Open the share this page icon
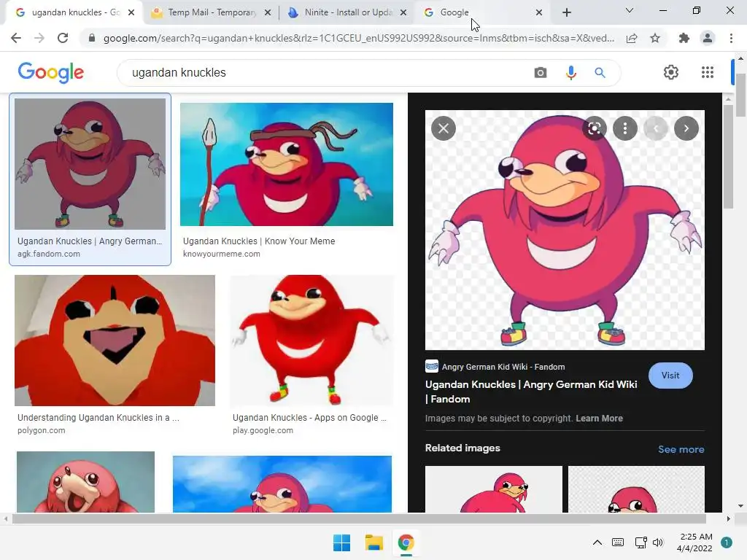The width and height of the screenshot is (747, 560). [632, 38]
